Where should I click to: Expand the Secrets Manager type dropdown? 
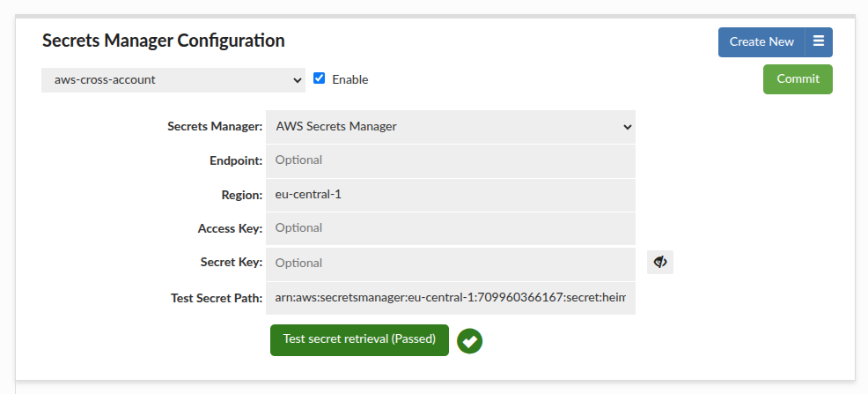pyautogui.click(x=451, y=126)
